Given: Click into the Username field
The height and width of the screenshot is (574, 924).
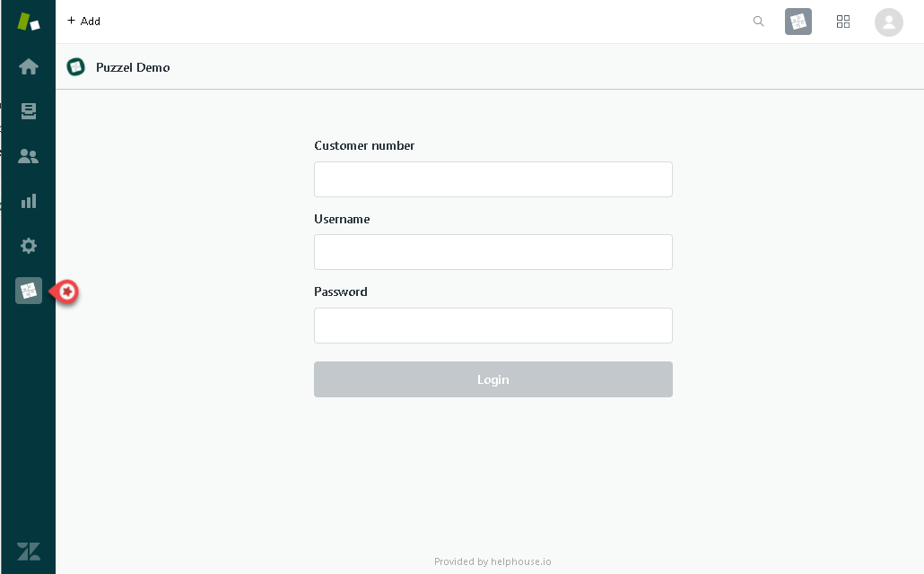Looking at the screenshot, I should pyautogui.click(x=493, y=252).
